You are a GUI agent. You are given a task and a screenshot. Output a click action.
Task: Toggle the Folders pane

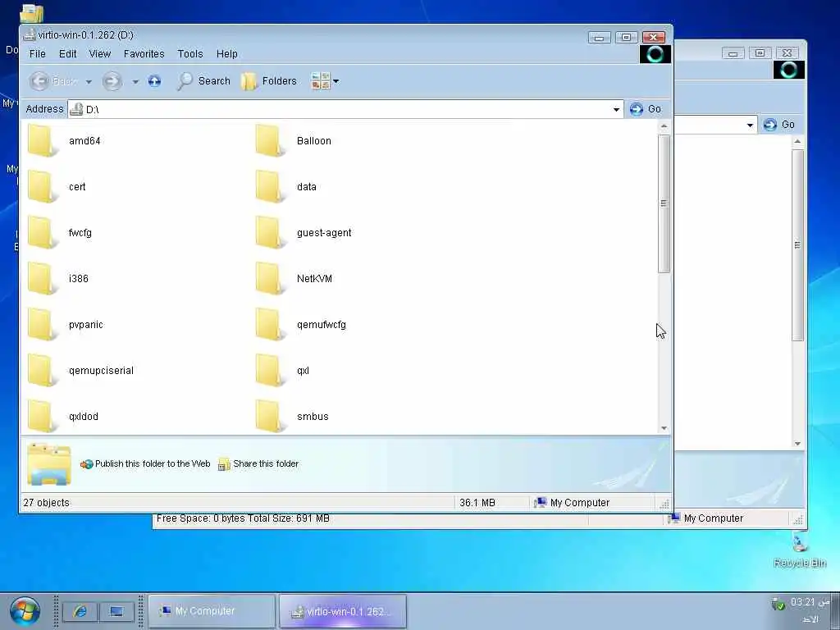click(x=269, y=81)
